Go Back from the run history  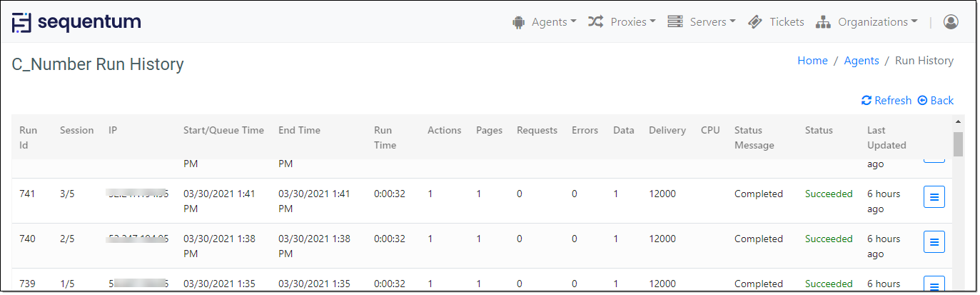pyautogui.click(x=936, y=101)
